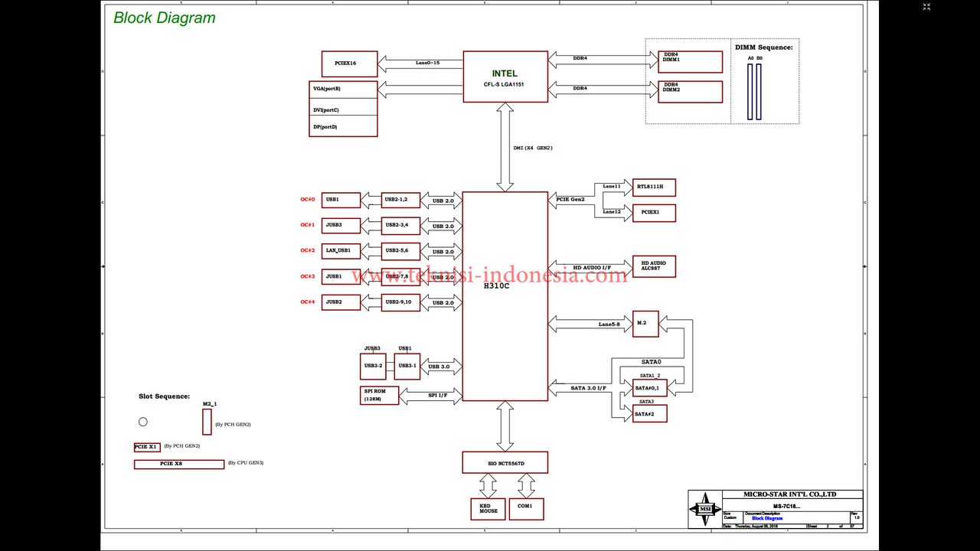Select the USB2-3,4 block
The image size is (980, 551).
400,226
